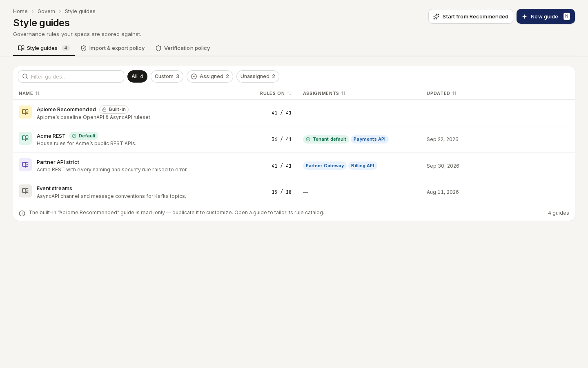Image resolution: width=588 pixels, height=368 pixels.
Task: Sort by Name using its sort arrows
Action: (x=38, y=93)
